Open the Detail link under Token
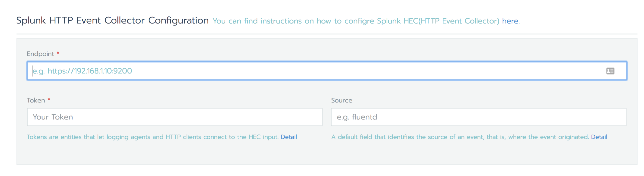This screenshot has height=176, width=644. (289, 137)
